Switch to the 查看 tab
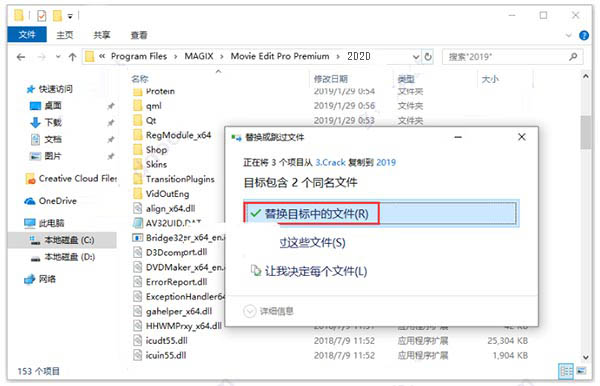Image resolution: width=600 pixels, height=386 pixels. pos(139,35)
